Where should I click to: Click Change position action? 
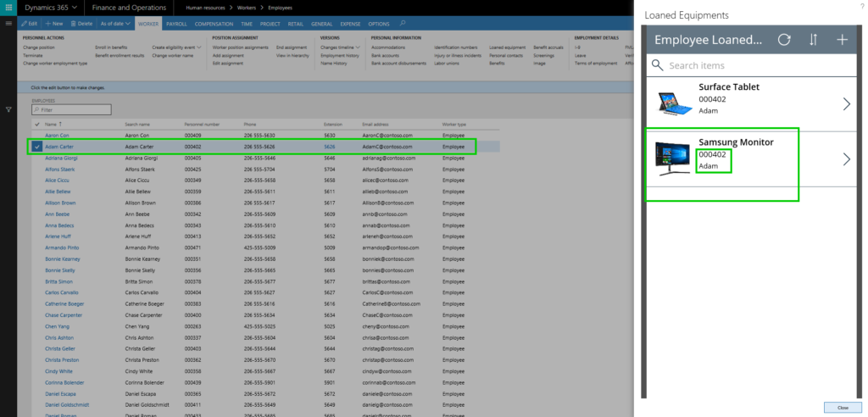pyautogui.click(x=39, y=47)
